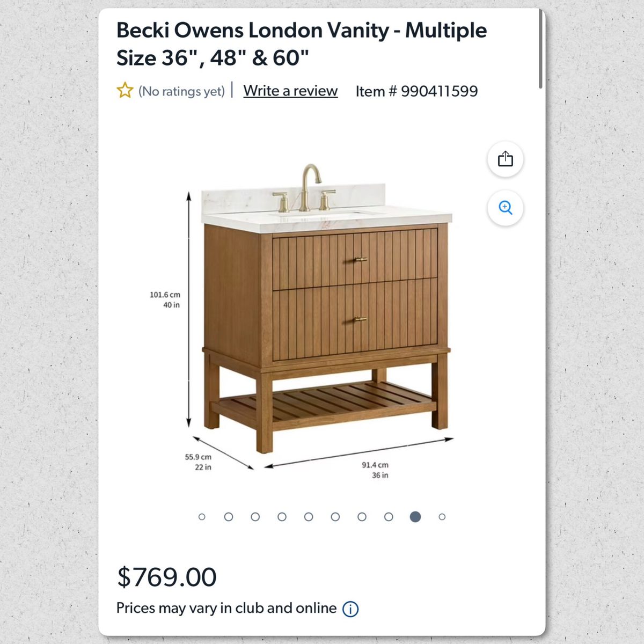Click the $769.00 price
The image size is (644, 644).
(167, 577)
